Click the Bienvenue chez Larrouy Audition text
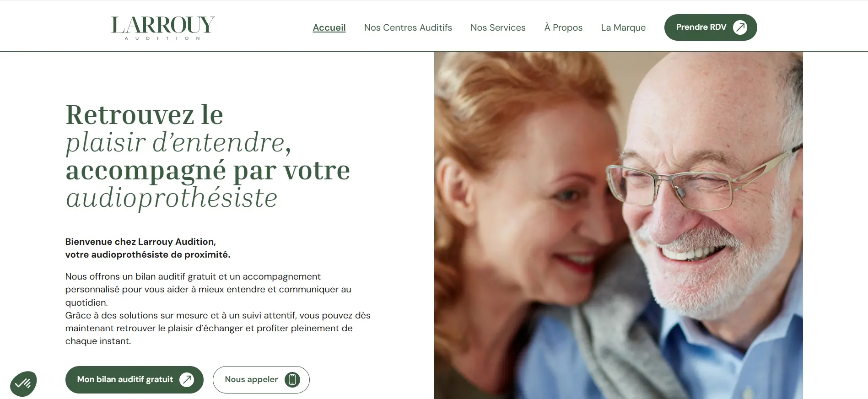Viewport: 868px width, 399px height. pyautogui.click(x=140, y=242)
